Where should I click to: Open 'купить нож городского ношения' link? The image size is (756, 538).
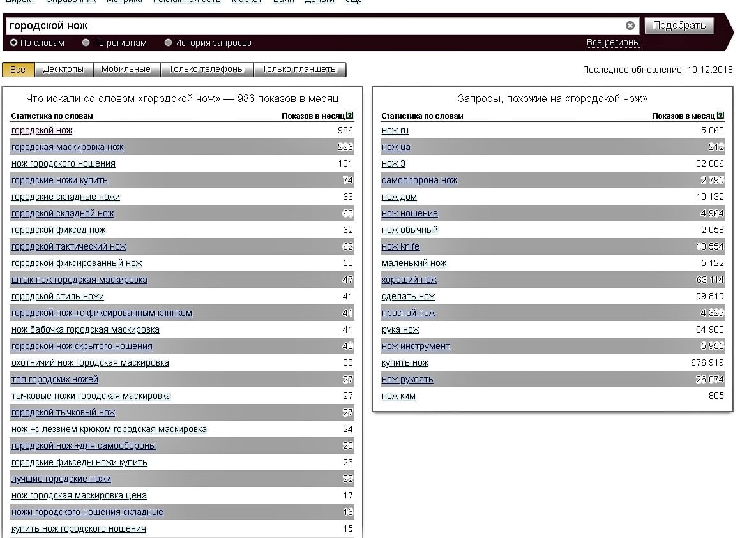pyautogui.click(x=79, y=529)
